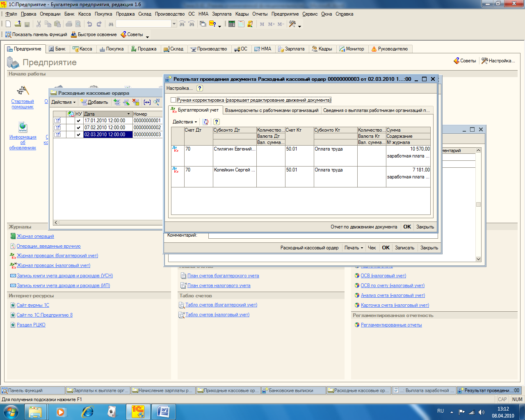
Task: Click the Windows Start button
Action: pyautogui.click(x=11, y=411)
